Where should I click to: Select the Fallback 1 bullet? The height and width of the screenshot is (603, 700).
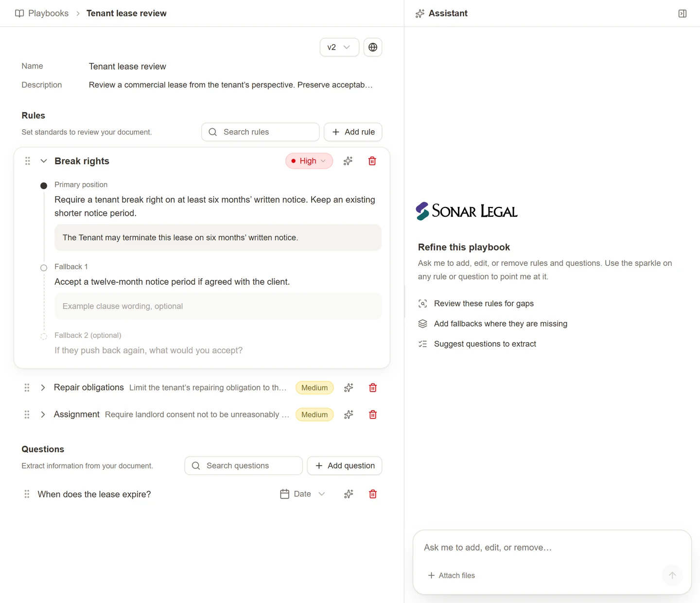tap(44, 268)
